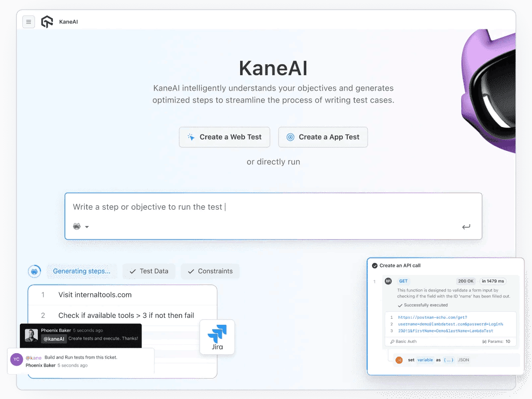The image size is (532, 399).
Task: Select the GET method badge
Action: click(x=403, y=281)
